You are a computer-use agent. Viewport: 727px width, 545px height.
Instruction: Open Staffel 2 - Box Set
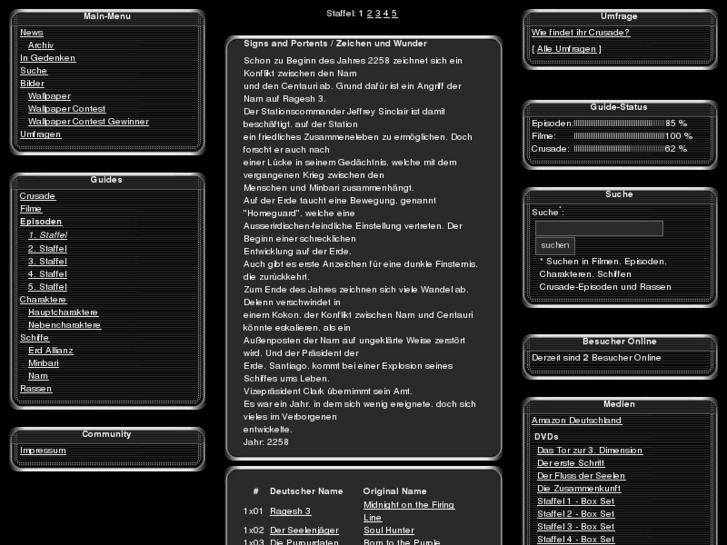tap(576, 514)
